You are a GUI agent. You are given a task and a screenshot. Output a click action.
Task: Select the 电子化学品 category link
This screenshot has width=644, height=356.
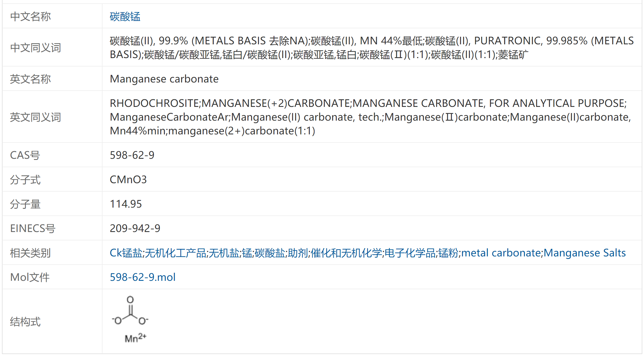coord(410,253)
